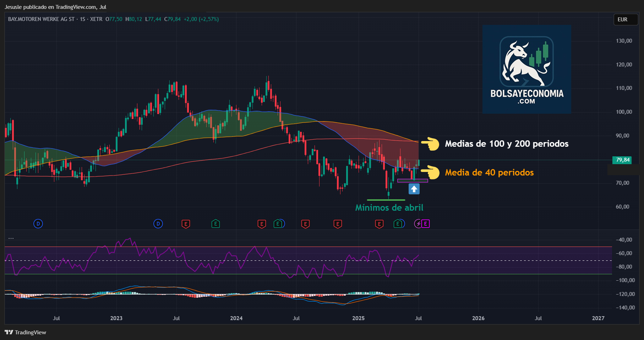This screenshot has width=644, height=340.
Task: Click the -80,00 indicator axis label
Action: pyautogui.click(x=624, y=267)
